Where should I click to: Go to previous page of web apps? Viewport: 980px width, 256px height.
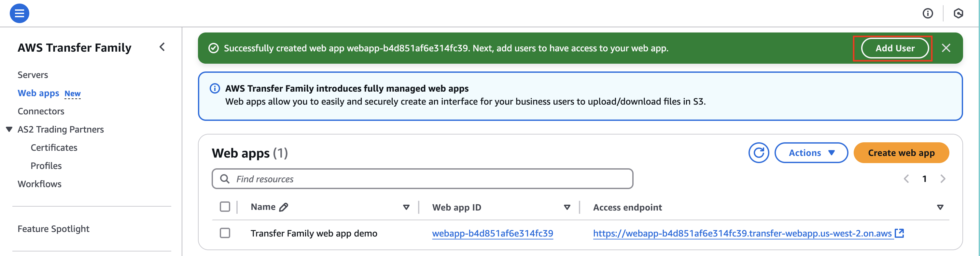pos(906,179)
